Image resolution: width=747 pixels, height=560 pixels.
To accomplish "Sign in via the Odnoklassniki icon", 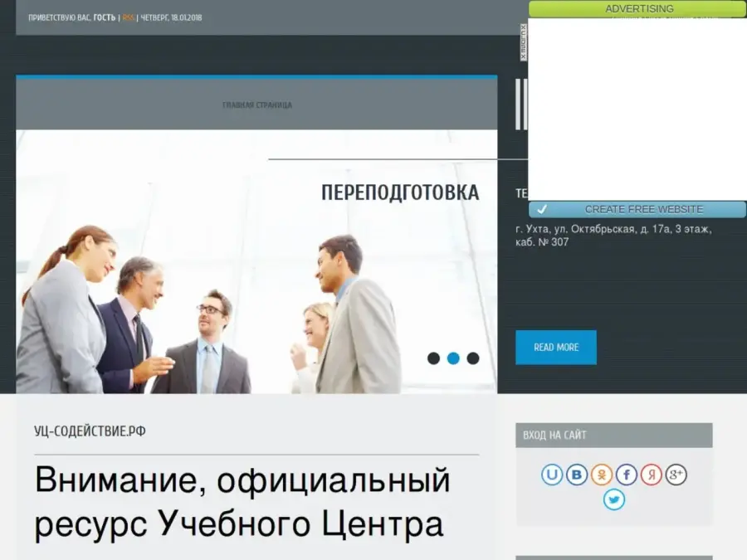I will point(602,475).
